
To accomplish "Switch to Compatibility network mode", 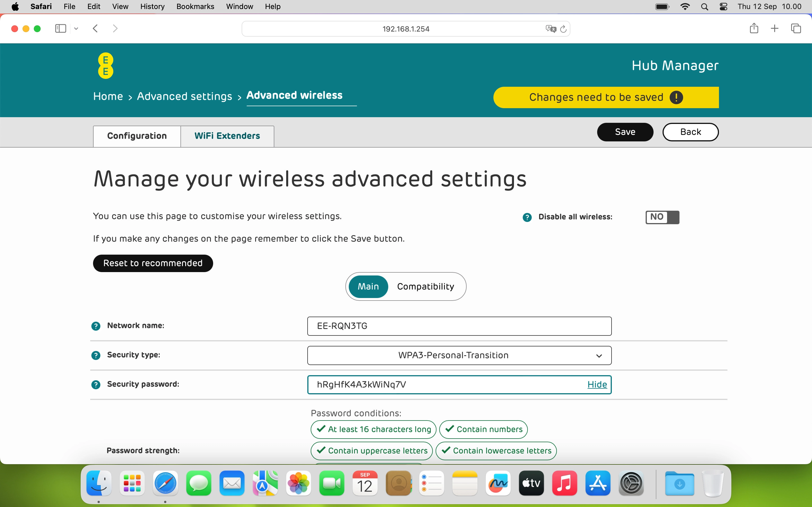I will pyautogui.click(x=425, y=287).
